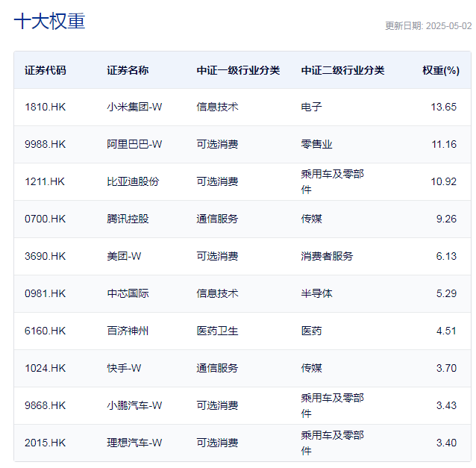Screen dimensions: 476x468
Task: Select 腾讯控股 security name
Action: coord(128,219)
